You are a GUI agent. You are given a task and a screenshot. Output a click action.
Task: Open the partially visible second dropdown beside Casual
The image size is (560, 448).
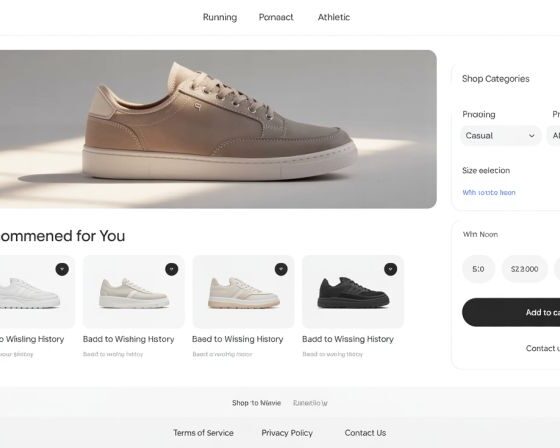[554, 136]
